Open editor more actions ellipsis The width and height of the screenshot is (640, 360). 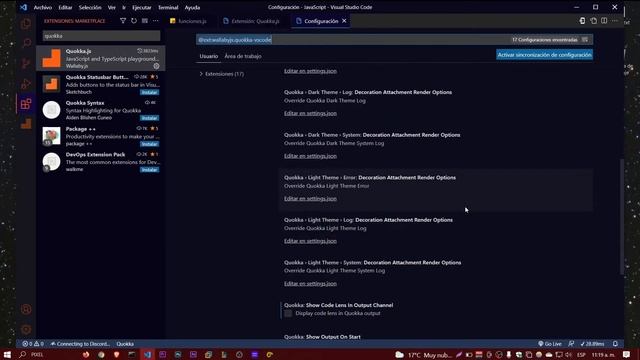[x=615, y=21]
